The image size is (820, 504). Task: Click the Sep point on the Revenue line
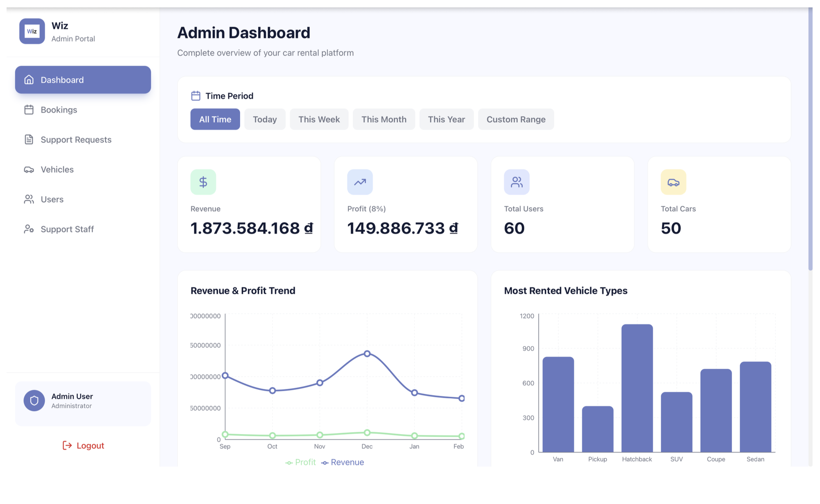(x=225, y=375)
